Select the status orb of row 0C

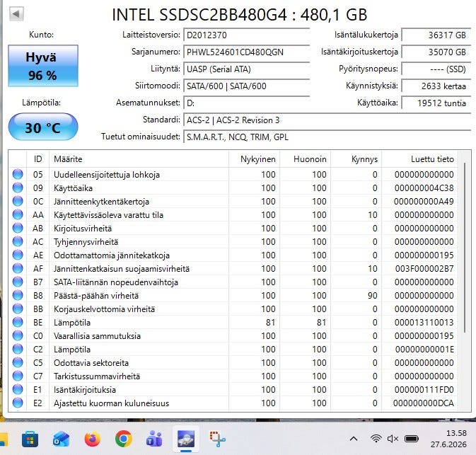(18, 201)
